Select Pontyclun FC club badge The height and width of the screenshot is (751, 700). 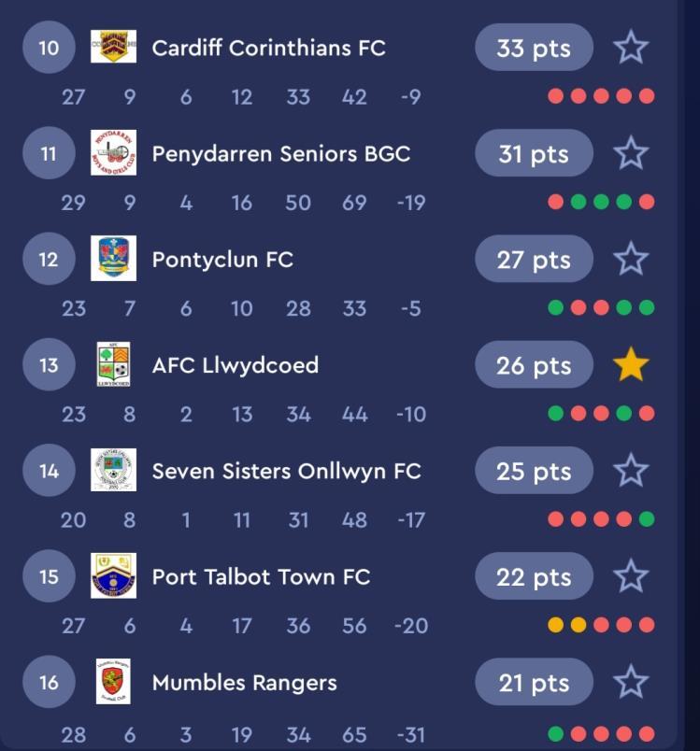113,259
